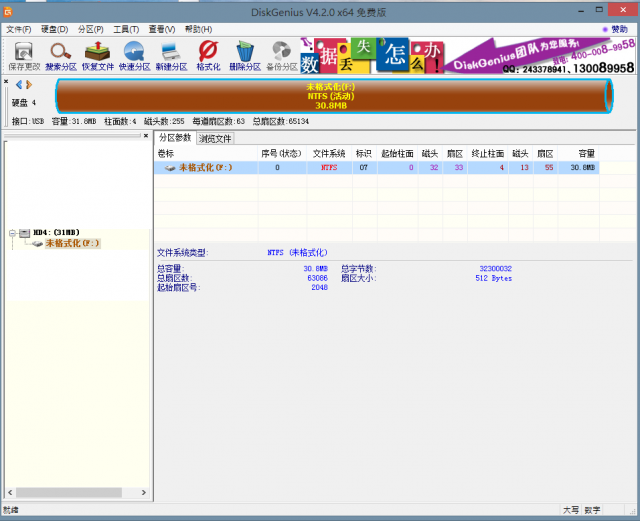Screen dimensions: 640x521
Task: Click the 卷标 column header
Action: coord(206,154)
